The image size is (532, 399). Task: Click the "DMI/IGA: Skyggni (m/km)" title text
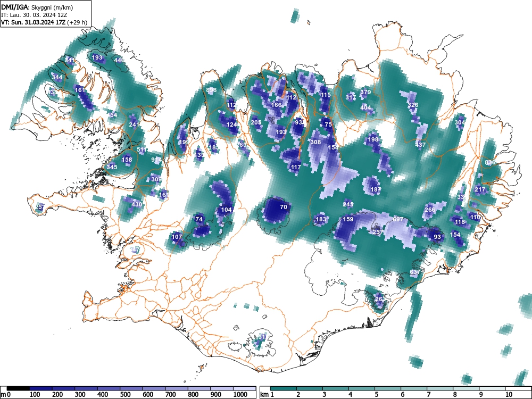[37, 7]
